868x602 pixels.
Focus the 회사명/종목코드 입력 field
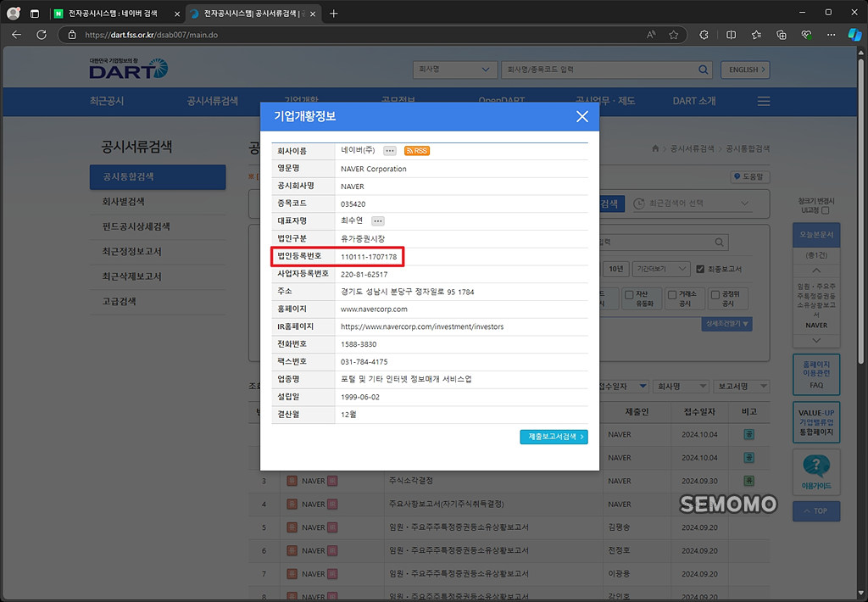click(x=599, y=70)
